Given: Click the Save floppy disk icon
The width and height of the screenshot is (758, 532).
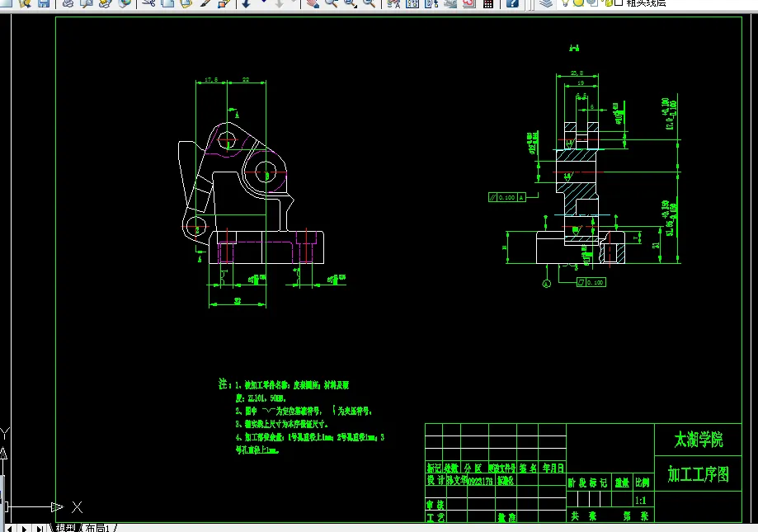Looking at the screenshot, I should click(44, 3).
